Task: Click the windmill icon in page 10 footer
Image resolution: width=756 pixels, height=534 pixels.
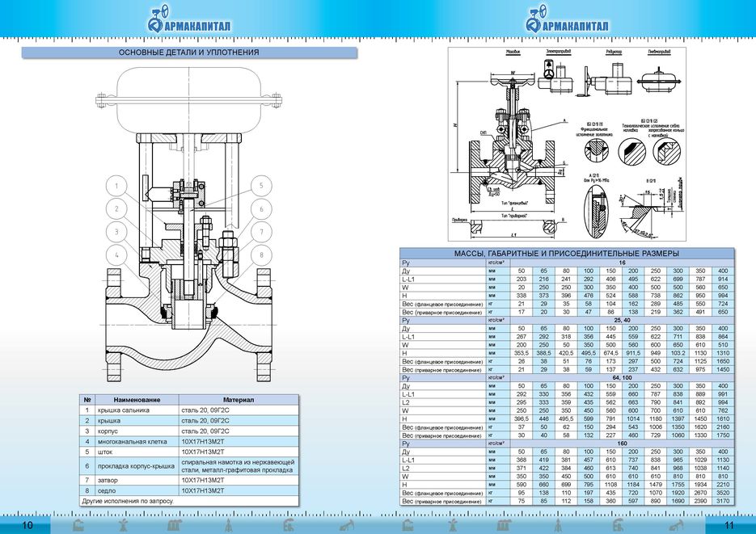Action: pos(123,525)
